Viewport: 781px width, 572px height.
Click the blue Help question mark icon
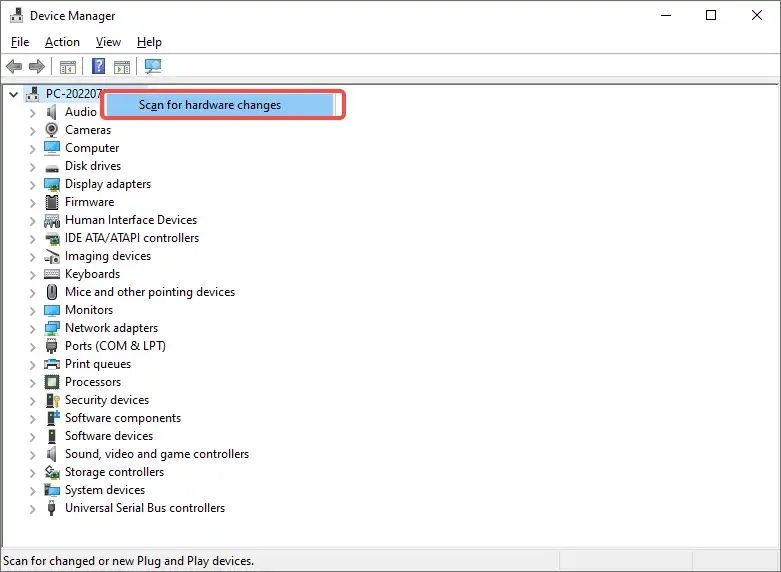98,67
